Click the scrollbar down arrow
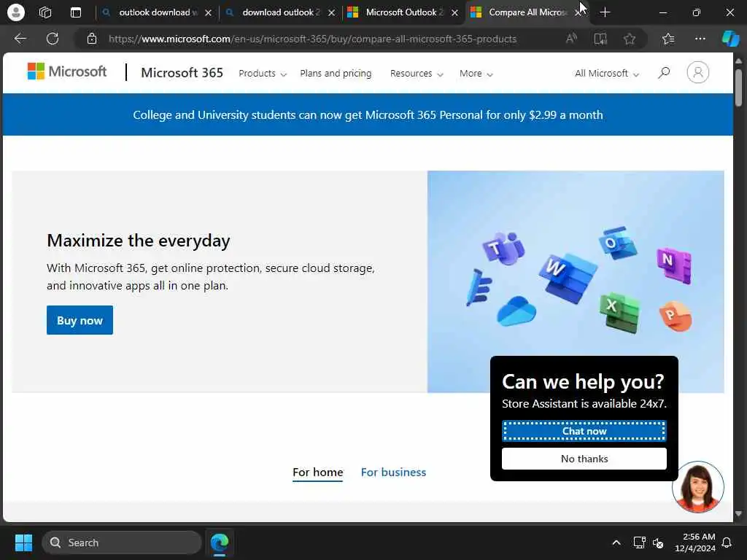This screenshot has width=747, height=560. pos(738,514)
